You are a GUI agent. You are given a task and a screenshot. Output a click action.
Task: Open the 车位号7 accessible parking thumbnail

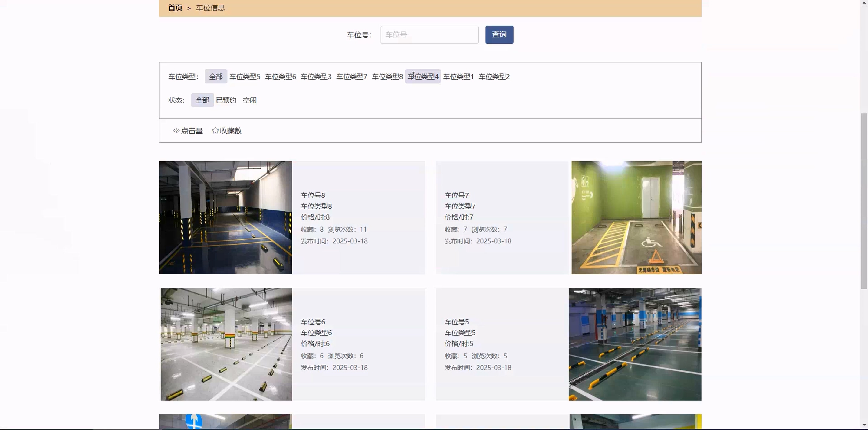(636, 217)
